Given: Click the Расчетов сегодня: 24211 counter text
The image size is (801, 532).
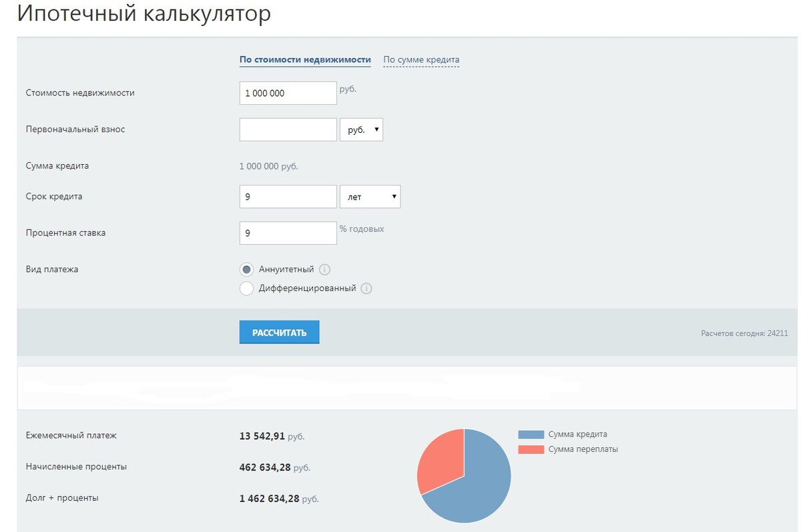Looking at the screenshot, I should [x=744, y=333].
